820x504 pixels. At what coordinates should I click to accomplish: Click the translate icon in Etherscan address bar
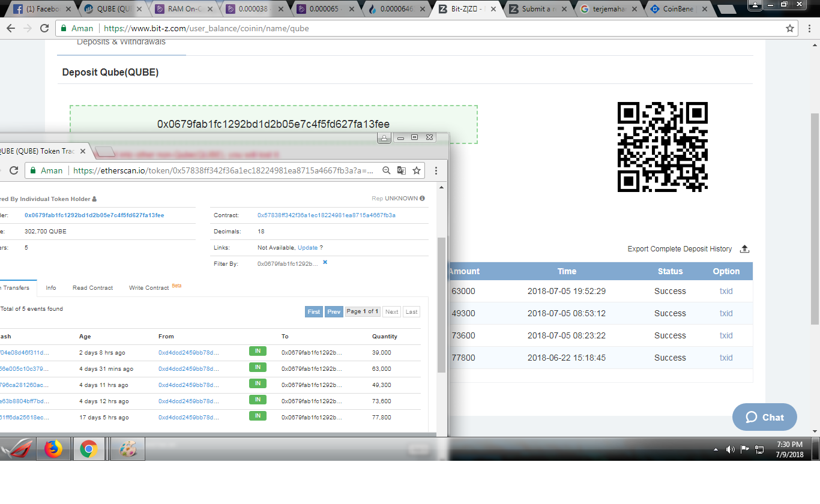tap(402, 170)
